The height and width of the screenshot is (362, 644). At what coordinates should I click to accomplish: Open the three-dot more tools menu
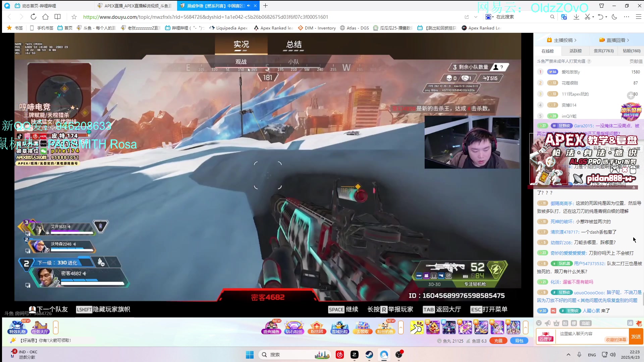(x=627, y=17)
